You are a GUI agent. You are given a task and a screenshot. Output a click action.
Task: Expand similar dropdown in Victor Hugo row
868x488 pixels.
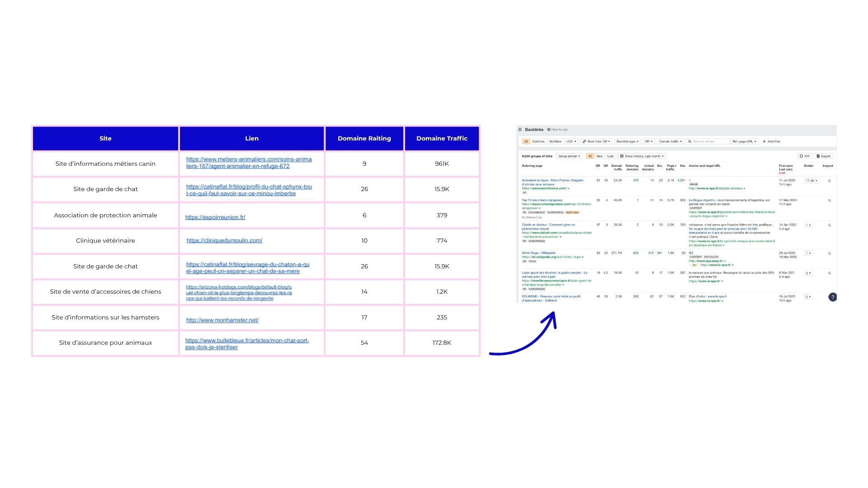808,253
